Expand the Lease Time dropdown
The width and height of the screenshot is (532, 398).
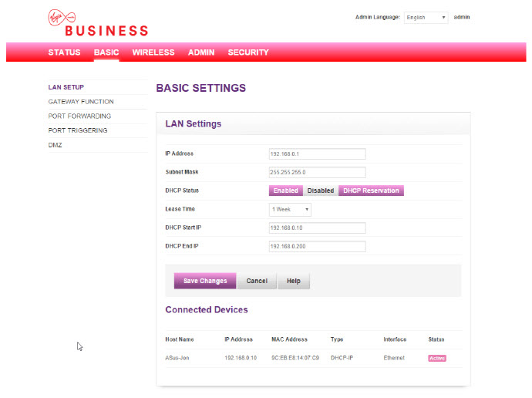290,209
